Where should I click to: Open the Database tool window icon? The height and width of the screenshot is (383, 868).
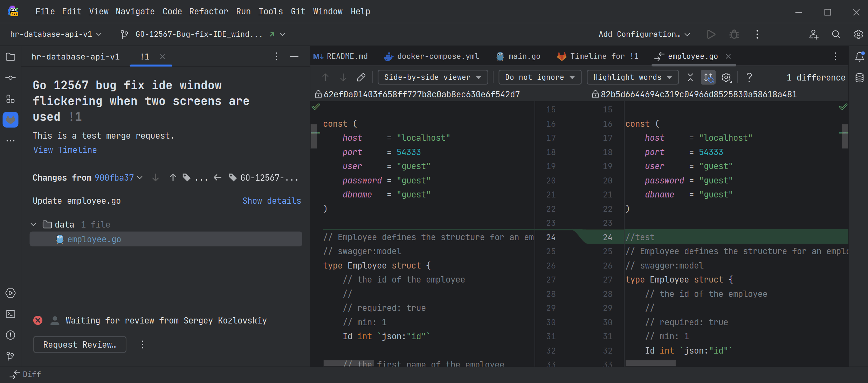coord(859,78)
